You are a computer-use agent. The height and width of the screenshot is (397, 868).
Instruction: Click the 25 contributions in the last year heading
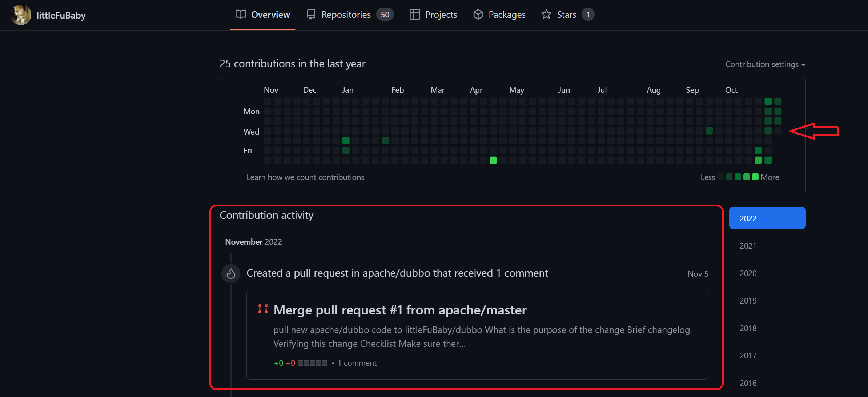point(292,64)
